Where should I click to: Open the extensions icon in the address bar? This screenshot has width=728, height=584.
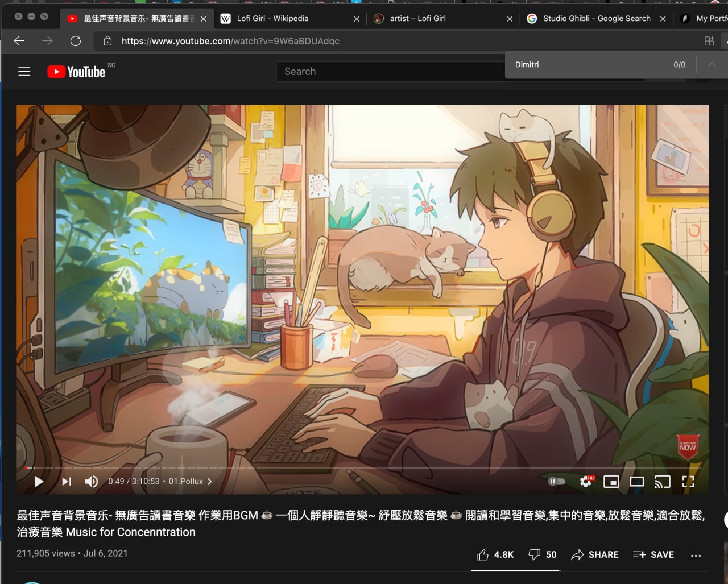(709, 41)
